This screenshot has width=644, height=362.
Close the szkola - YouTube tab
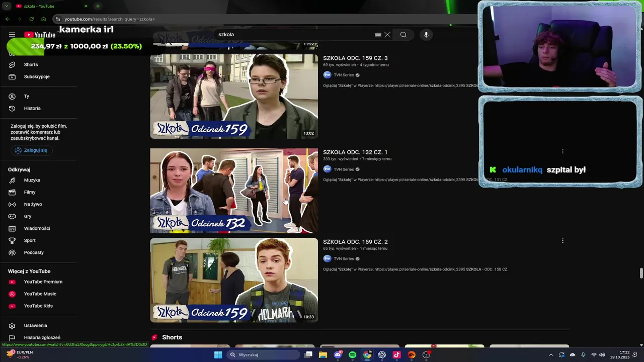point(86,6)
